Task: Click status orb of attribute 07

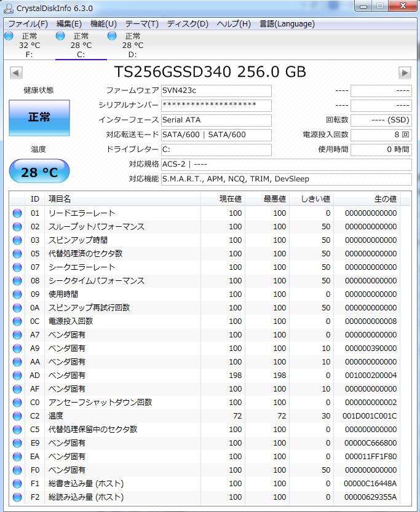Action: point(17,267)
